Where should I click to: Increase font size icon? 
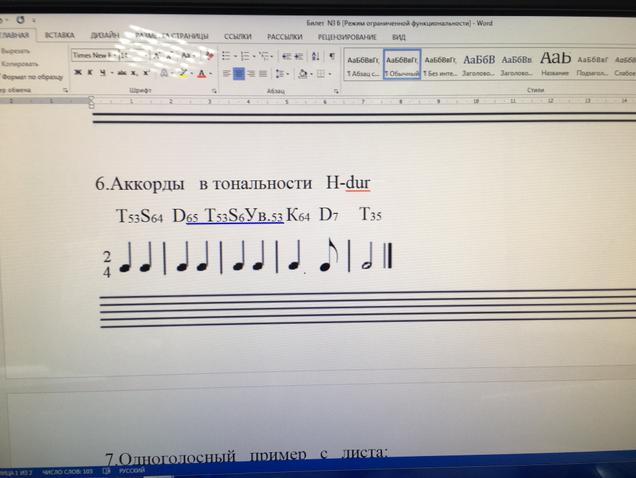[x=157, y=56]
